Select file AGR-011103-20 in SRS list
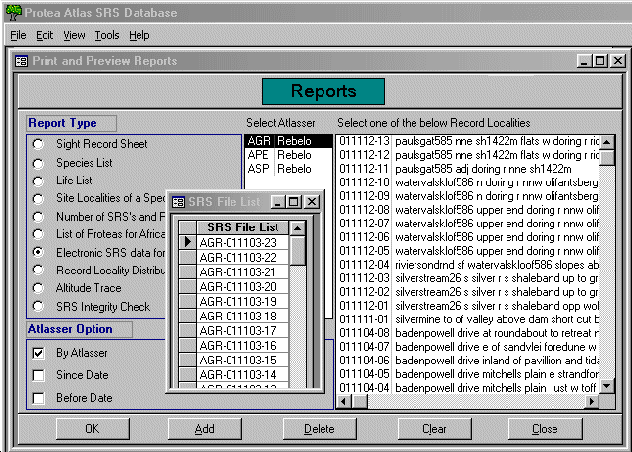Viewport: 632px width, 452px height. point(242,286)
